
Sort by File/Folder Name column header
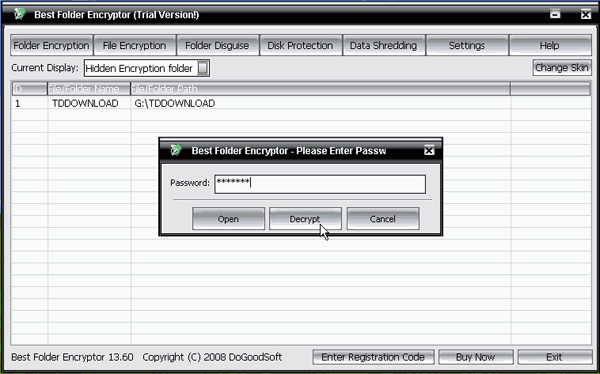tap(89, 89)
